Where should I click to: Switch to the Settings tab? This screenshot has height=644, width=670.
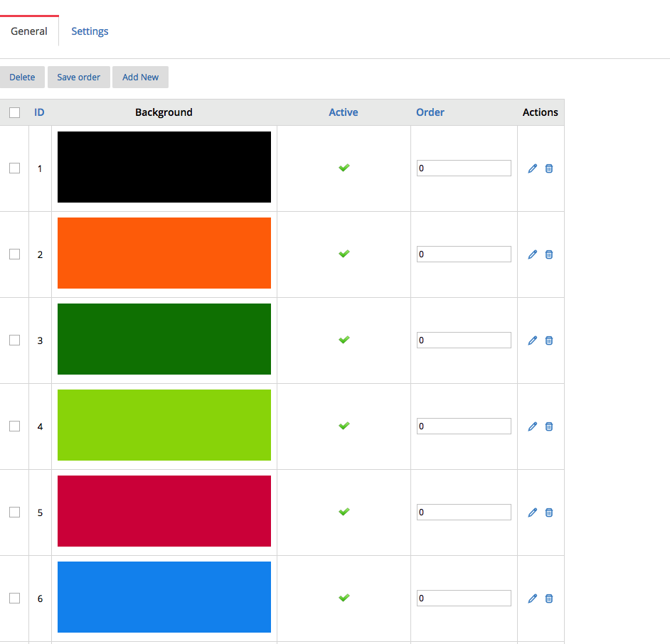coord(90,31)
